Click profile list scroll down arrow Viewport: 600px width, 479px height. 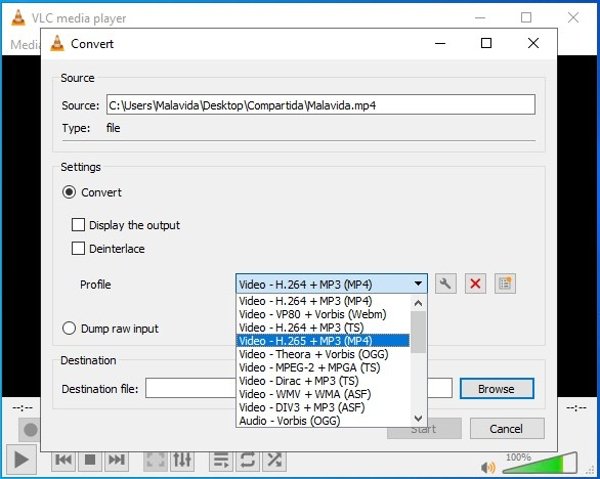pyautogui.click(x=418, y=418)
